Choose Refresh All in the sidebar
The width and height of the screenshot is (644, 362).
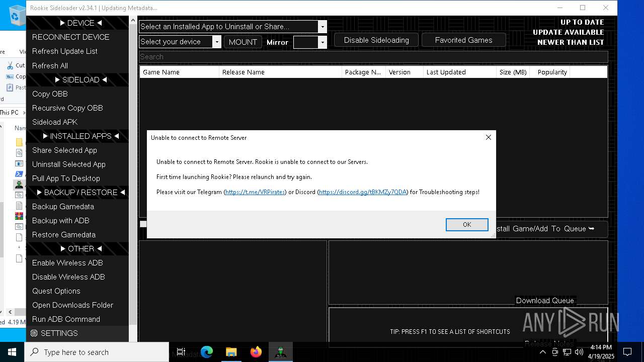[x=50, y=65]
